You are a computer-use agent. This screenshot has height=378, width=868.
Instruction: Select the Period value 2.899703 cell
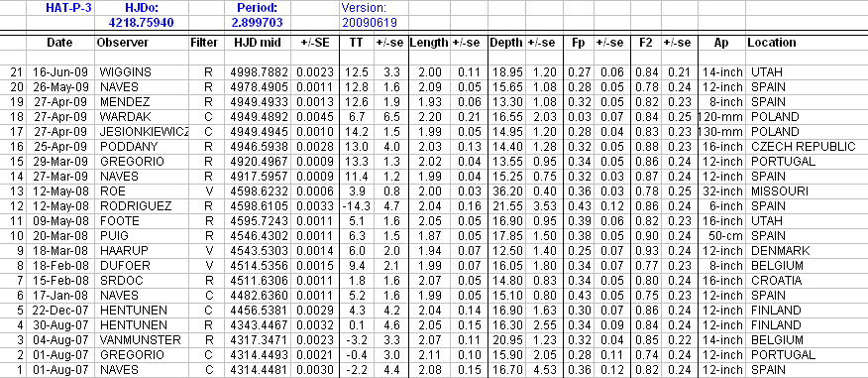pos(257,23)
